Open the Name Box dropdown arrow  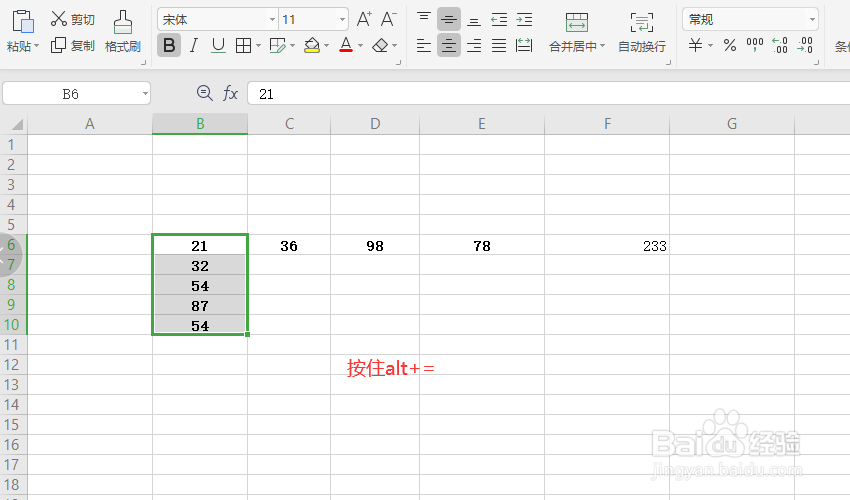tap(145, 94)
